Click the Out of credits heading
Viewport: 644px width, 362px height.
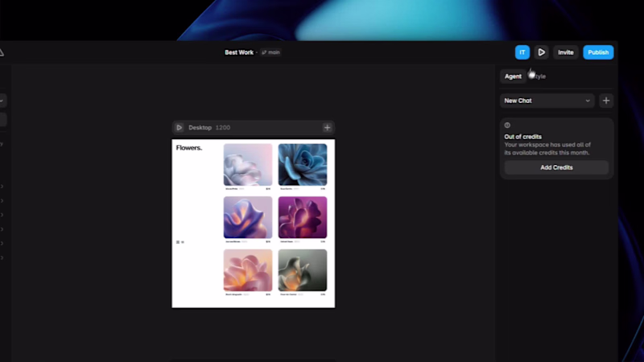coord(522,137)
